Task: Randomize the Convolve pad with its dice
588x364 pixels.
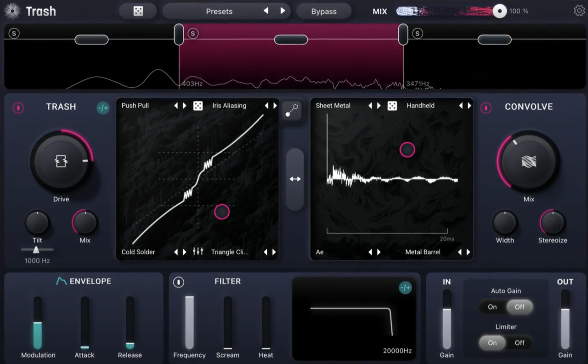Action: [392, 106]
